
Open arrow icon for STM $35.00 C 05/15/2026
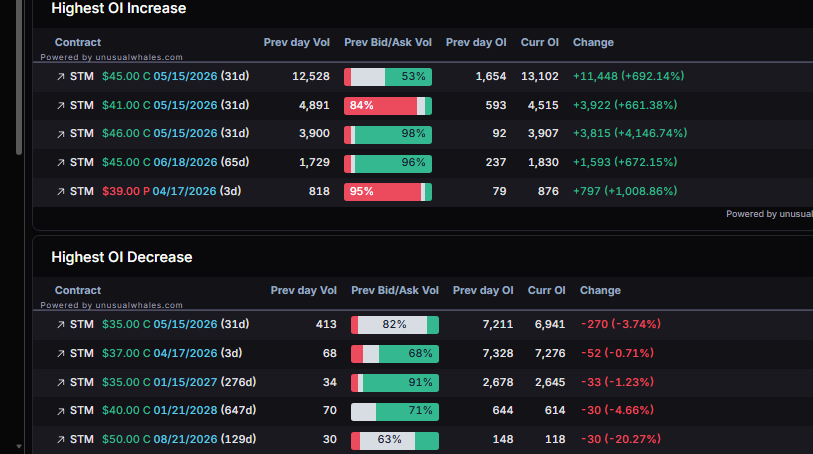pyautogui.click(x=61, y=325)
